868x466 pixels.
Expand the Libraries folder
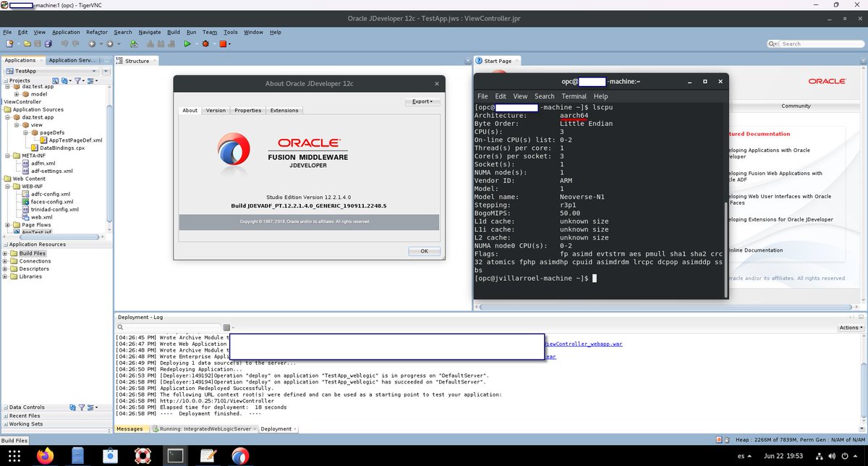(5, 276)
